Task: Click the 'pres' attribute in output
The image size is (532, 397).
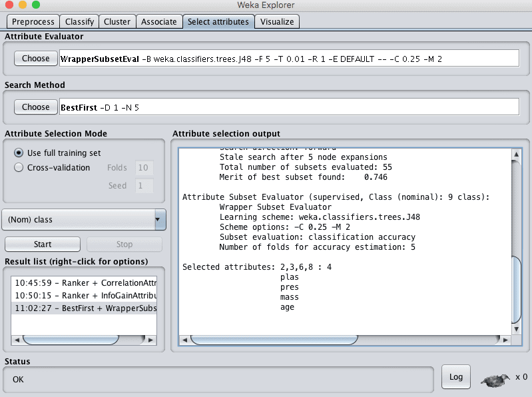Action: (x=290, y=287)
